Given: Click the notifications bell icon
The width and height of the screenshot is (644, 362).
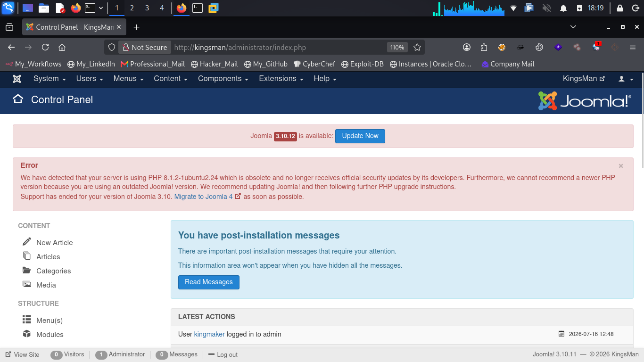Looking at the screenshot, I should pos(563,8).
